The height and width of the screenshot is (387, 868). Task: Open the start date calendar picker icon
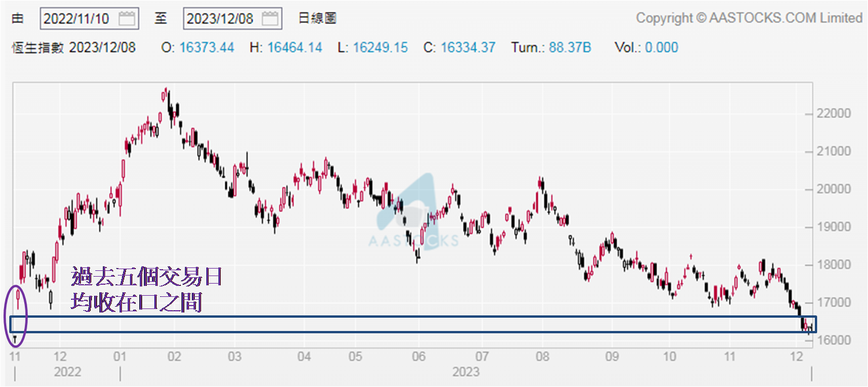(x=127, y=18)
